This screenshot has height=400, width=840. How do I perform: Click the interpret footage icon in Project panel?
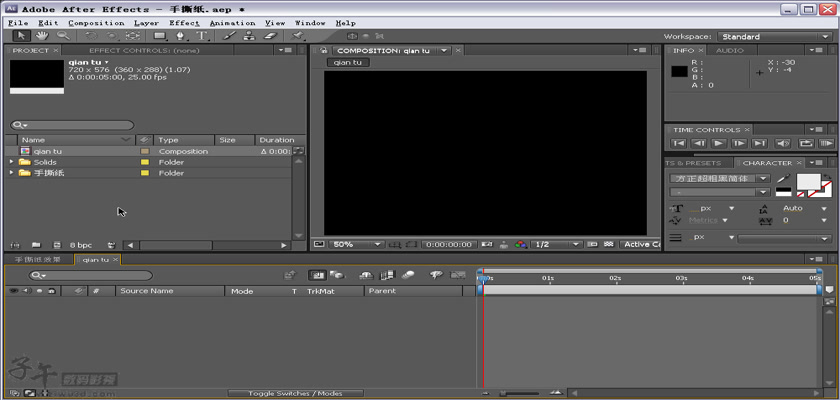click(15, 245)
